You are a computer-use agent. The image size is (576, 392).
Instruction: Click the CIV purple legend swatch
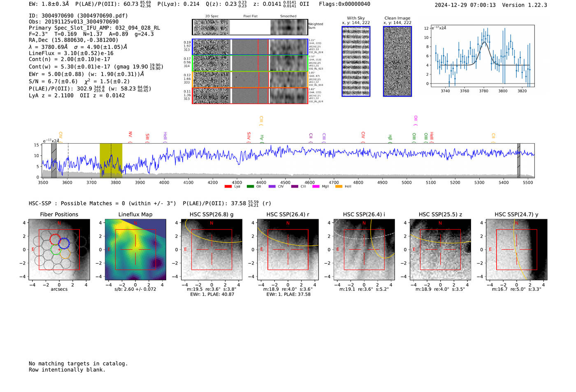tap(272, 186)
